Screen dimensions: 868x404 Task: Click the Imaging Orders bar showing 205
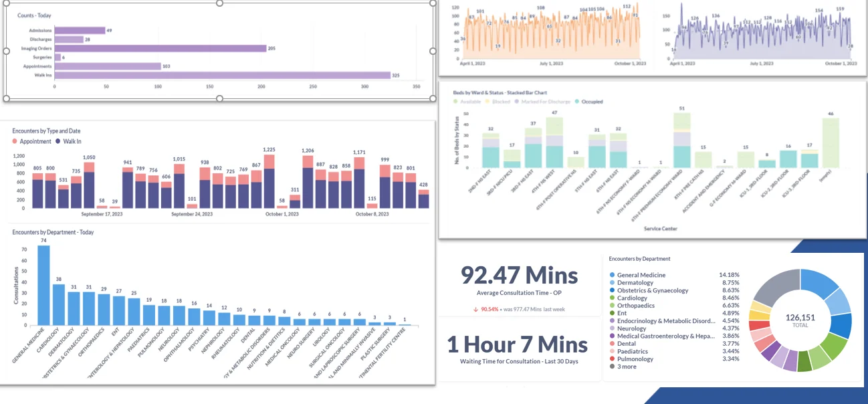[160, 48]
